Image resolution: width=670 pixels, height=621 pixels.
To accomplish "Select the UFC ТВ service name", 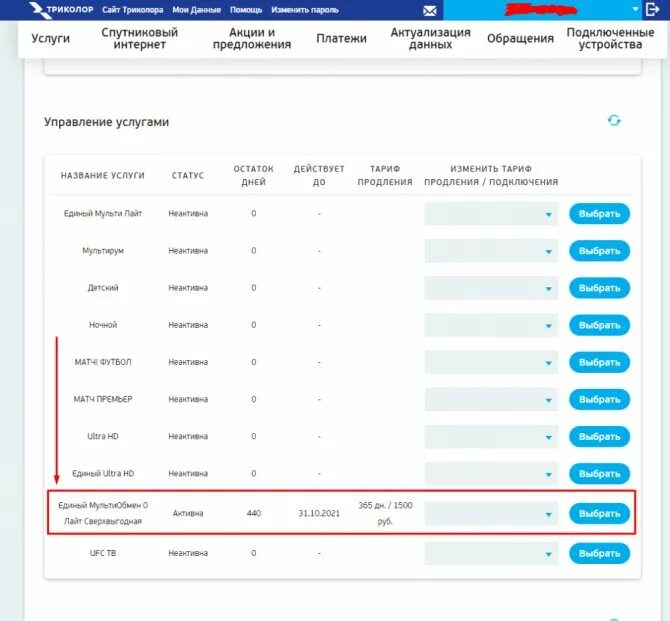I will (x=103, y=553).
